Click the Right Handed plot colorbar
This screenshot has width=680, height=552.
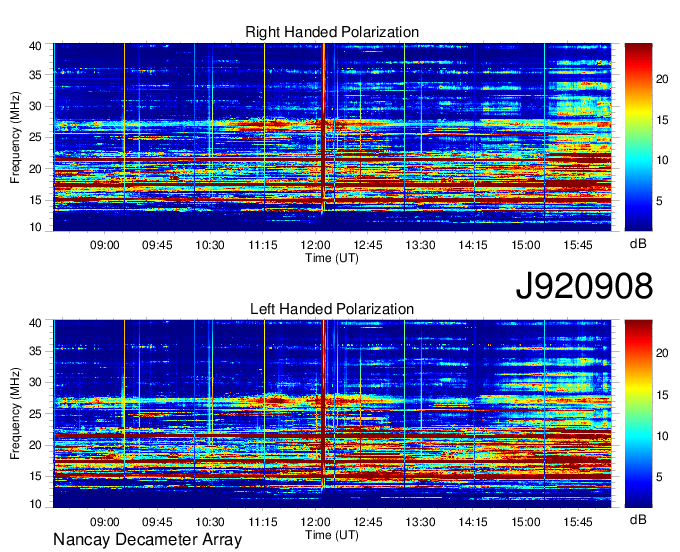tap(638, 137)
